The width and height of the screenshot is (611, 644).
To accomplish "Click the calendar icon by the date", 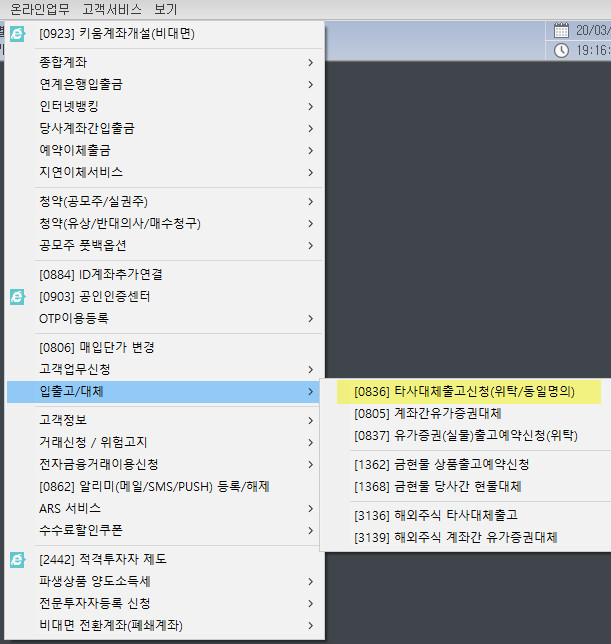I will pos(561,30).
